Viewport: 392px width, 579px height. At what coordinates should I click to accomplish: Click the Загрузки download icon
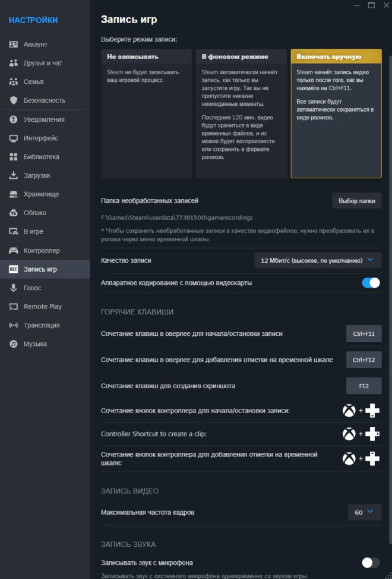tap(13, 175)
